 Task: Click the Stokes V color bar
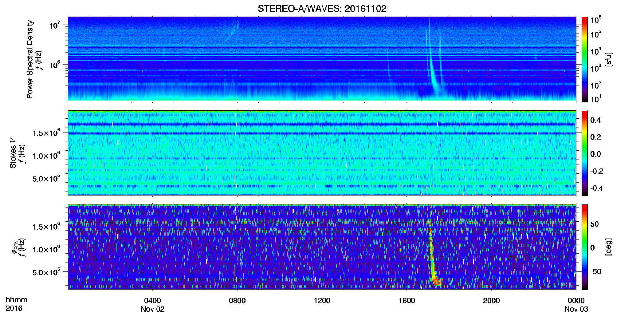tap(585, 153)
